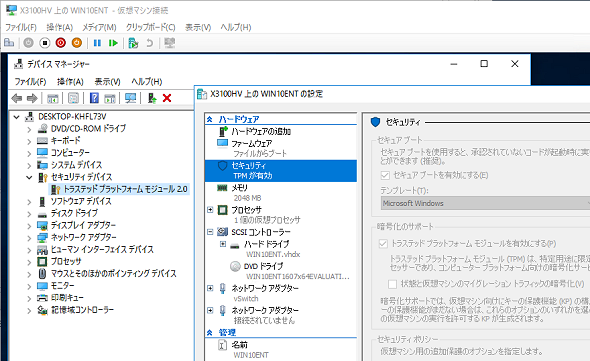Click the greyed Start VM icon
The height and width of the screenshot is (361, 590).
pos(28,43)
